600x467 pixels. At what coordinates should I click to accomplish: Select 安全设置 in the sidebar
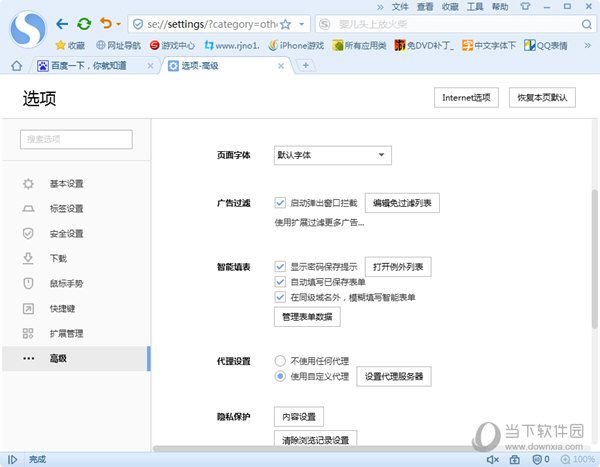coord(75,234)
